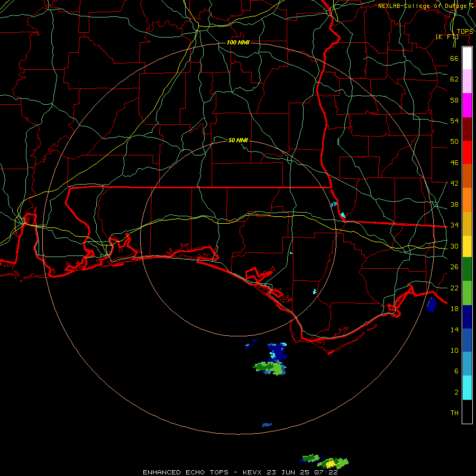Pick the magenta legend color band
Viewport: 476px width, 476px height.
pyautogui.click(x=467, y=105)
